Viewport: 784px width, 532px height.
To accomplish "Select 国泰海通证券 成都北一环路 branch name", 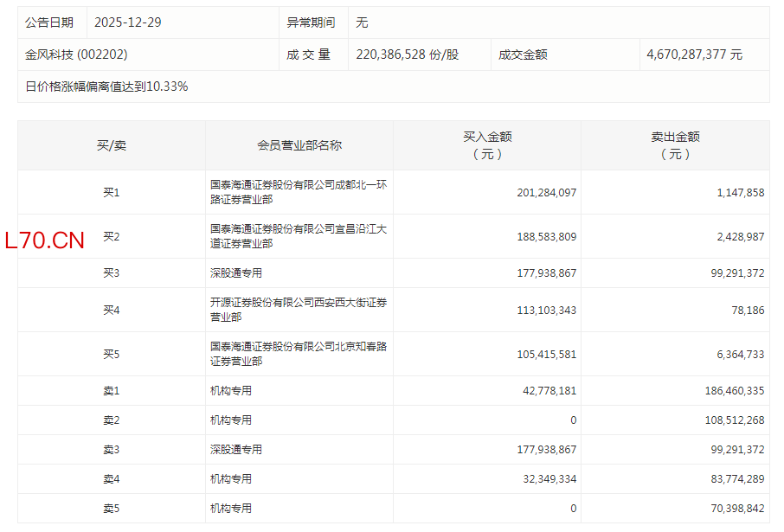I will 298,192.
